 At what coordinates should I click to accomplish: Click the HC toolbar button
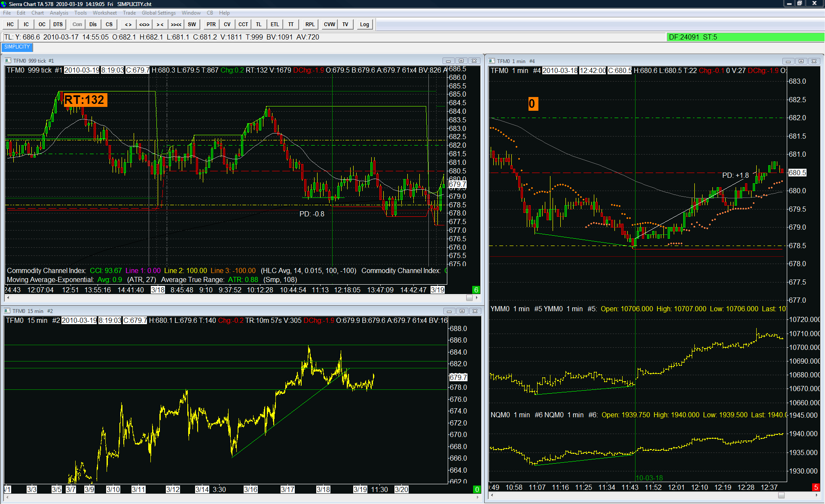pyautogui.click(x=10, y=24)
